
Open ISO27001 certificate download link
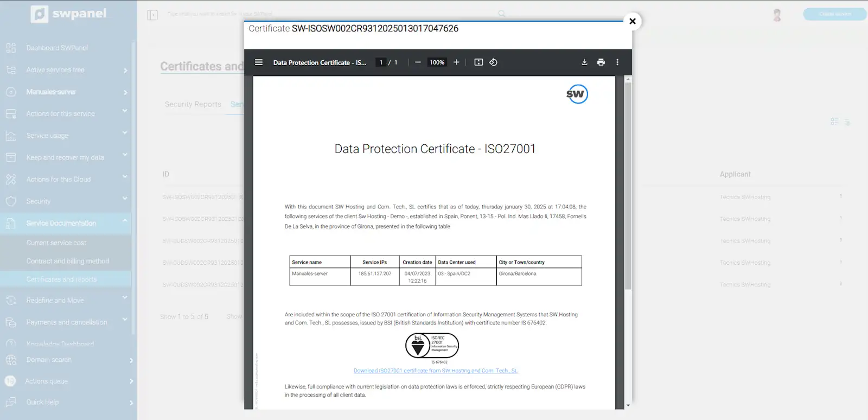tap(435, 371)
